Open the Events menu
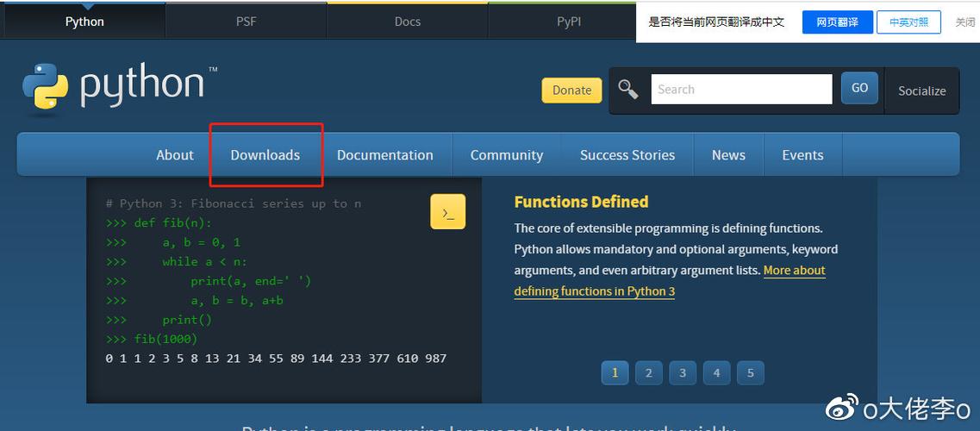 click(802, 155)
